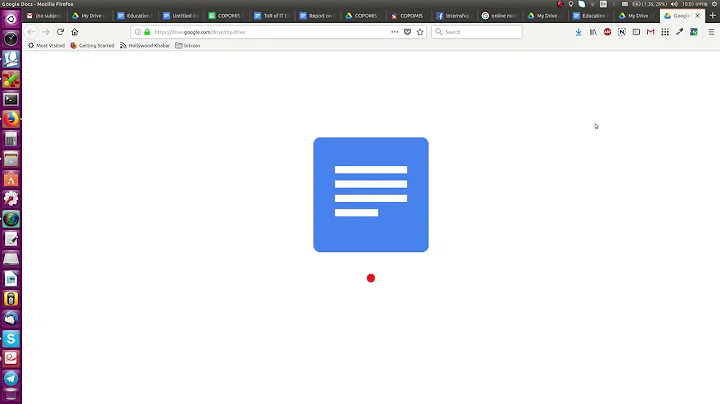Select the eyedropper color picker extension
Screen dimensions: 720x404
680,32
